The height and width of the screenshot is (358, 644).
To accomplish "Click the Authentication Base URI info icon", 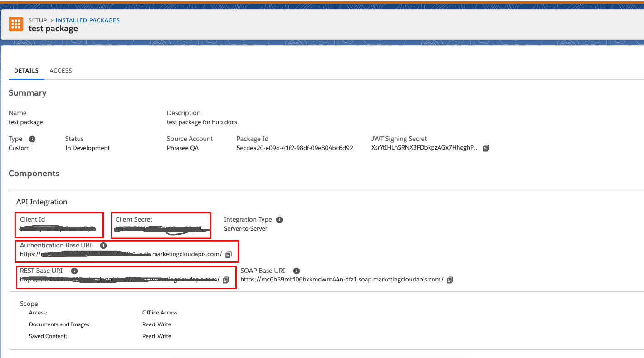I will (x=103, y=245).
